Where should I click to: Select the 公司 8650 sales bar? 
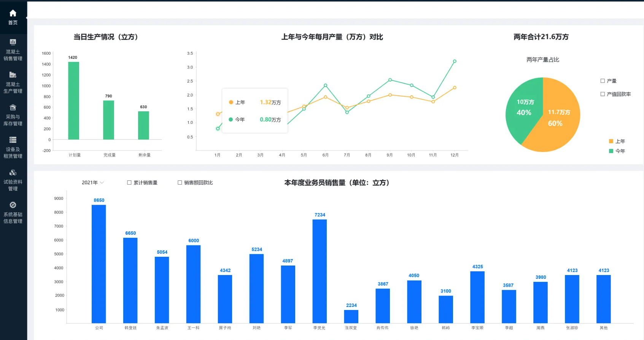[99, 264]
